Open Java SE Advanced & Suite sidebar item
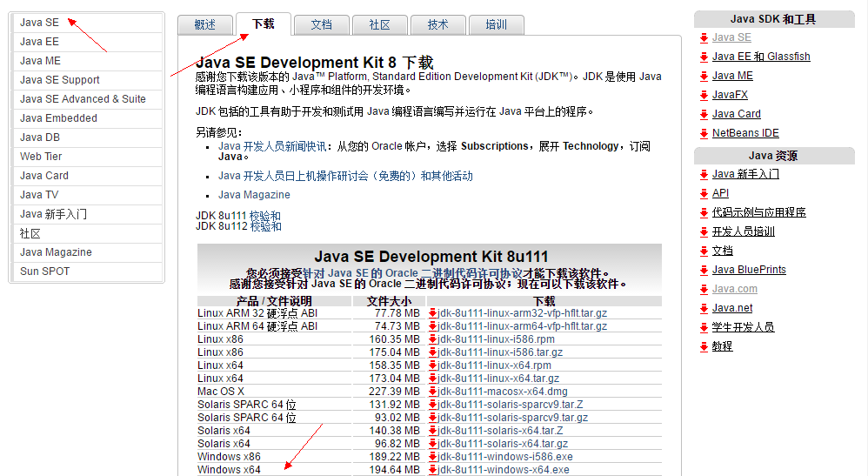 88,99
